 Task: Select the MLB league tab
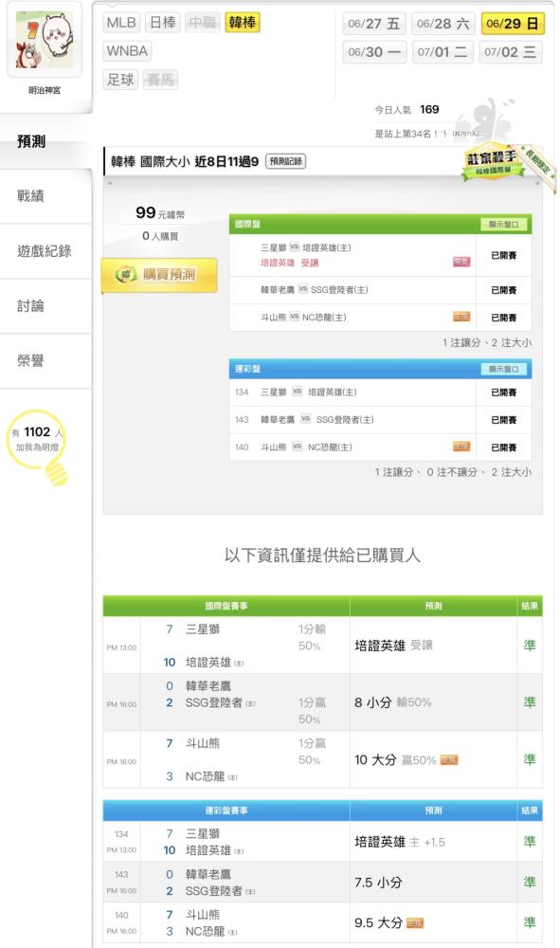click(121, 23)
